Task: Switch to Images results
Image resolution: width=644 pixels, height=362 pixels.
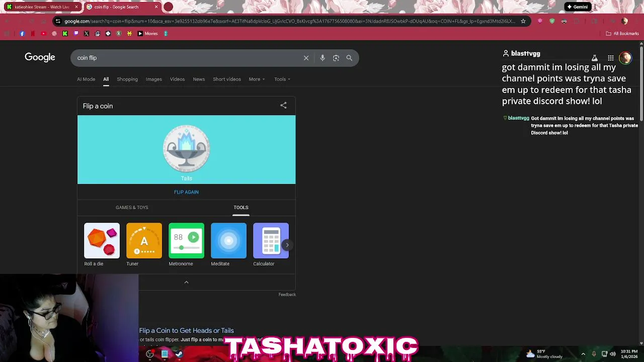Action: [154, 79]
